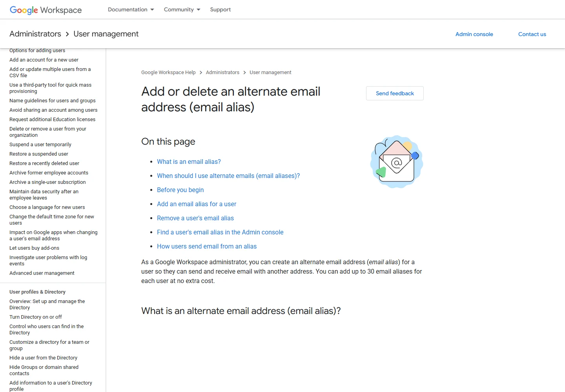The image size is (565, 392).
Task: Jump to Add an email alias for a user
Action: [x=197, y=204]
